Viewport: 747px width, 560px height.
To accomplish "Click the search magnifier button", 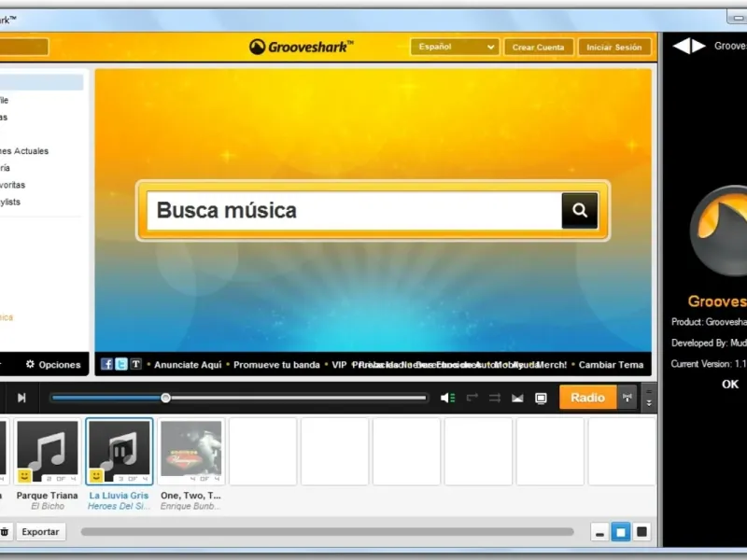I will click(579, 211).
